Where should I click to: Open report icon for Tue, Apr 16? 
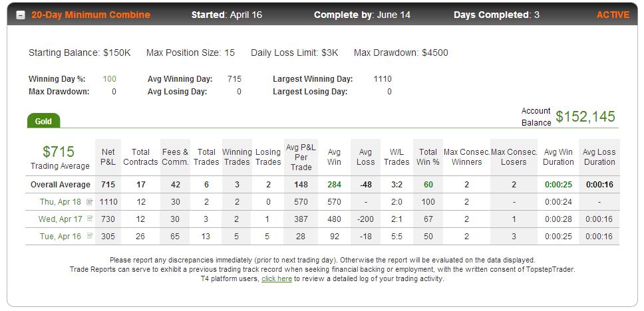coord(90,237)
